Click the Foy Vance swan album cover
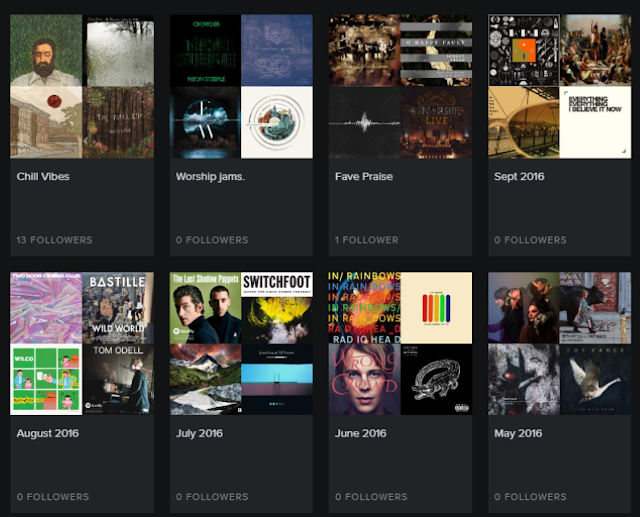This screenshot has width=640, height=517. click(595, 379)
